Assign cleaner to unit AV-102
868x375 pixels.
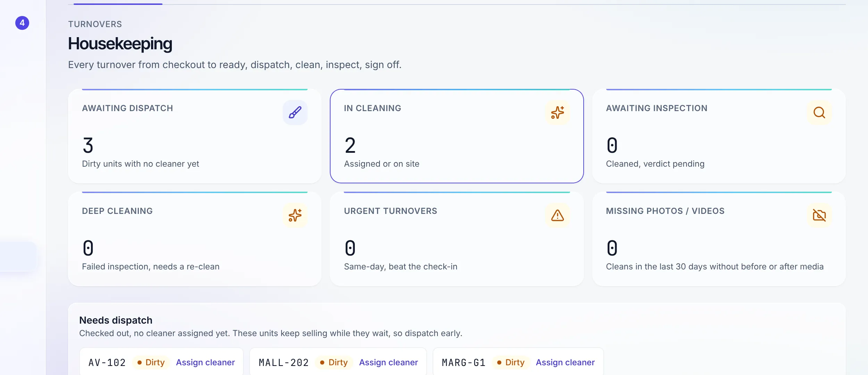coord(206,362)
